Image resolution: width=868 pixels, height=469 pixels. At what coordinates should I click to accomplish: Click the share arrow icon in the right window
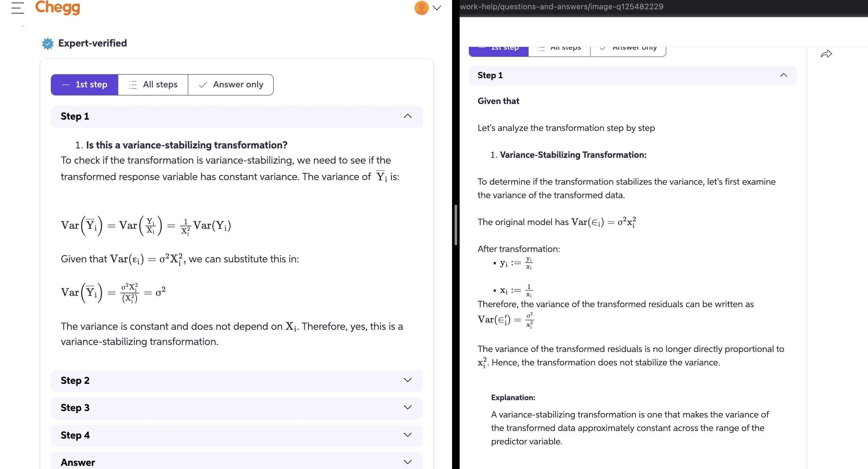click(826, 54)
